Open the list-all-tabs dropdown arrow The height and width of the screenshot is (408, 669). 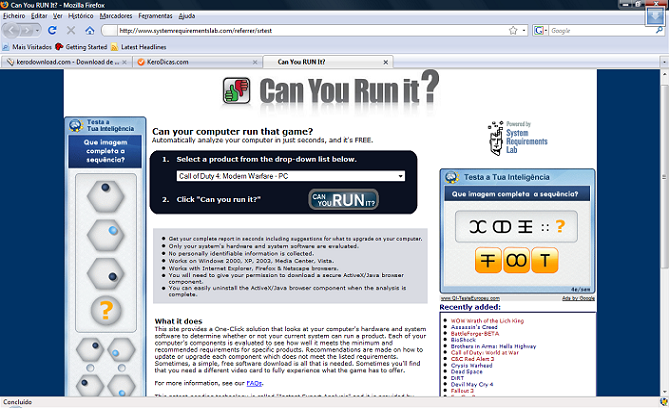click(664, 62)
